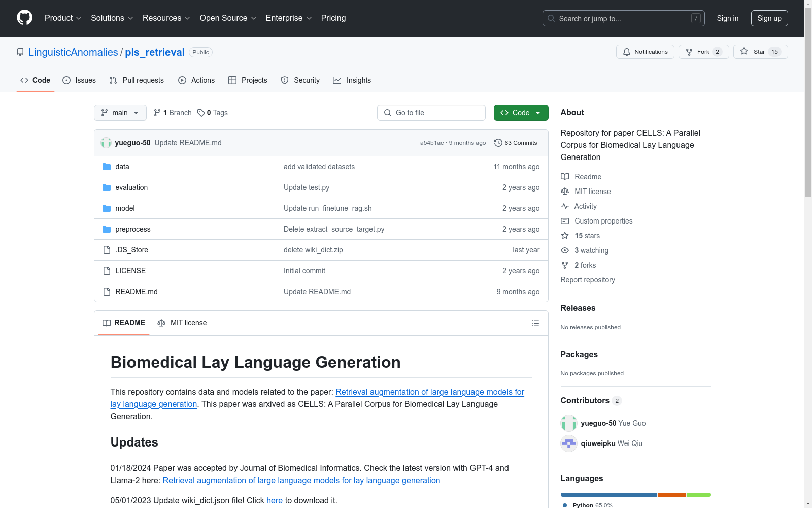Expand the Product menu
812x508 pixels.
pos(63,18)
